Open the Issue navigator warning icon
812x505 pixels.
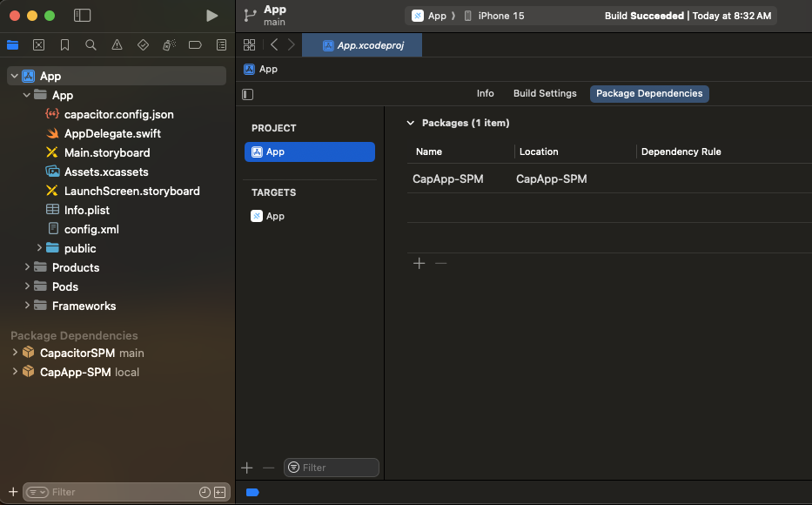(117, 44)
